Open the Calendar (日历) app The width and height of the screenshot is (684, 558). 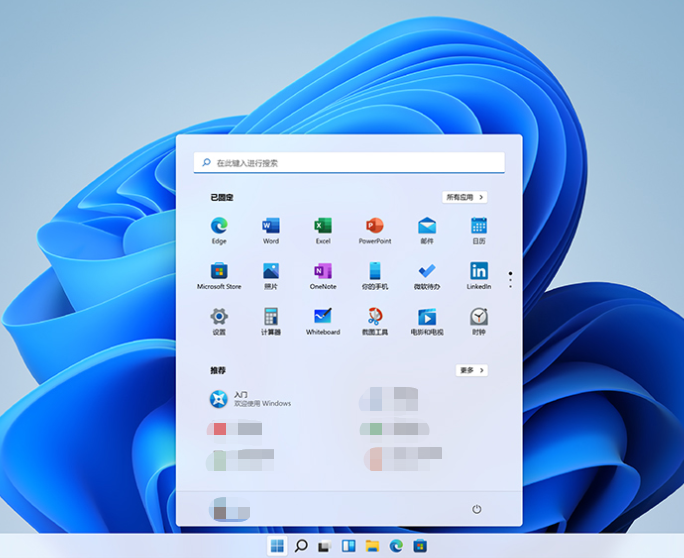click(479, 230)
